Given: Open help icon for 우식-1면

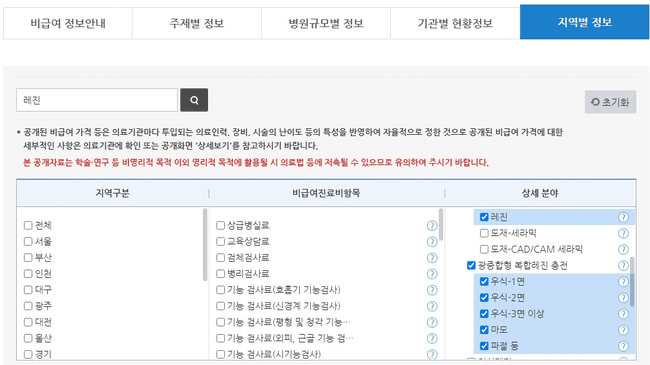Looking at the screenshot, I should pyautogui.click(x=623, y=282).
